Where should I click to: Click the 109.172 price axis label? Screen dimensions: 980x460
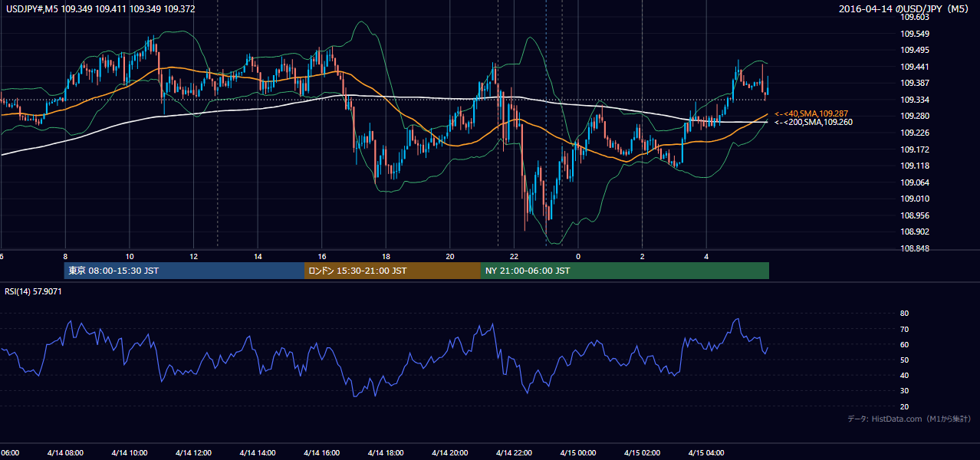pos(915,149)
